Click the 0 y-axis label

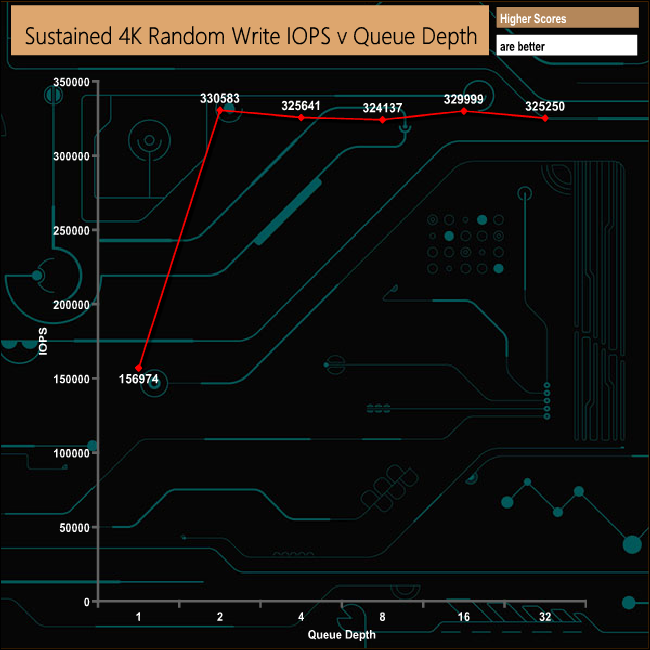(x=87, y=601)
